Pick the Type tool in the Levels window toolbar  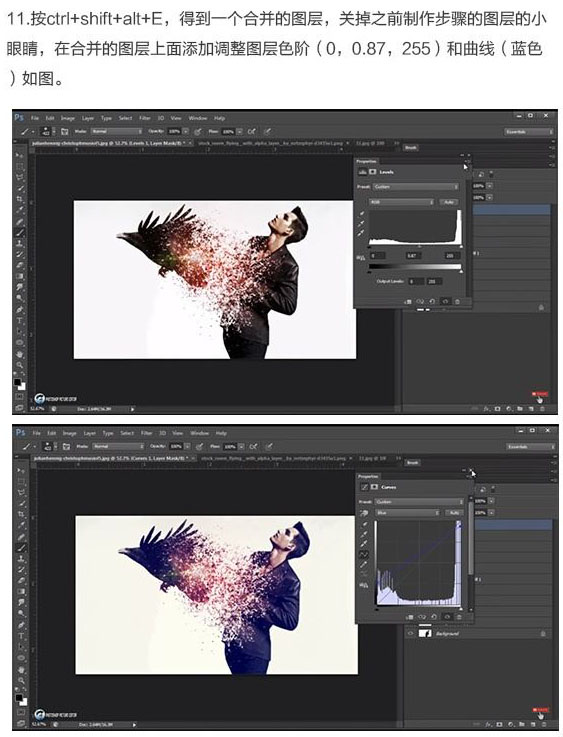coord(20,321)
